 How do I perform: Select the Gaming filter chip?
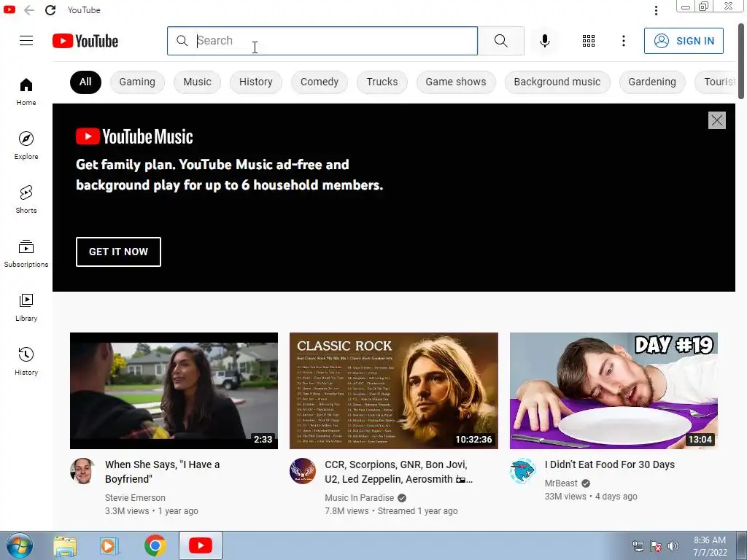click(137, 82)
